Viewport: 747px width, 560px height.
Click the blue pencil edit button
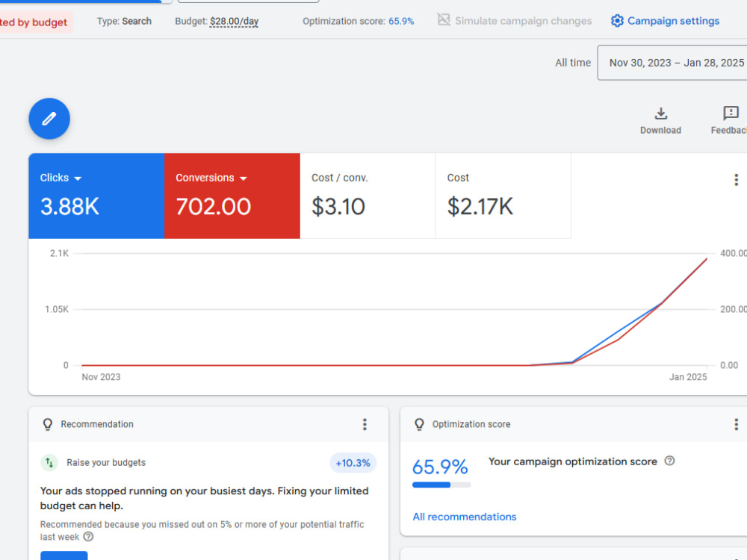49,119
